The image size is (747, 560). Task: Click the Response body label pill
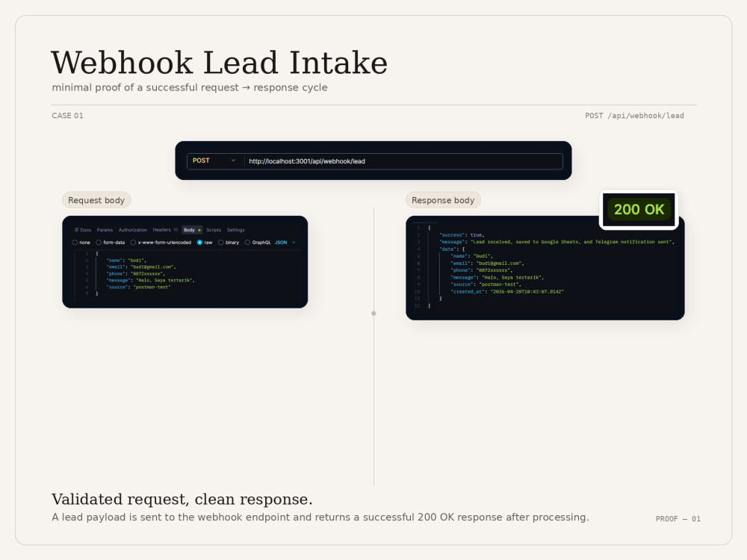click(x=443, y=200)
